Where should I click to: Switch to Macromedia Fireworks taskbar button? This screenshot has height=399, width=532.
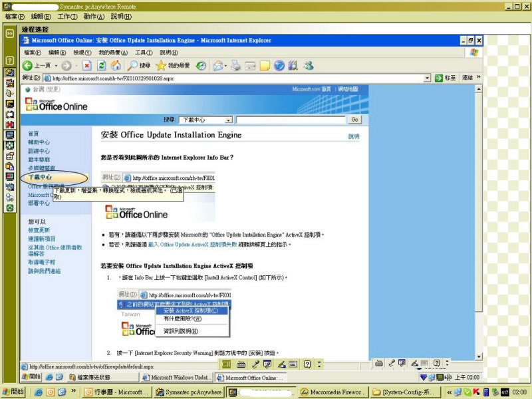pos(333,392)
